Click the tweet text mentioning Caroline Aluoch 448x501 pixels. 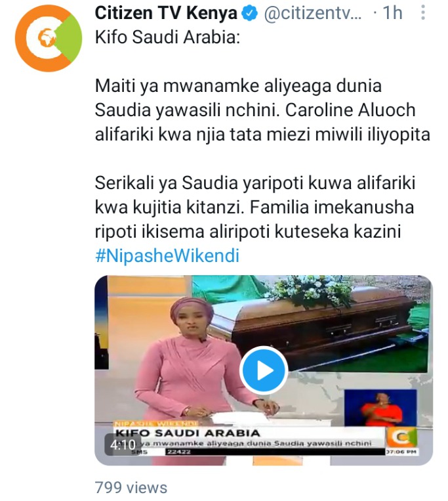click(x=262, y=110)
